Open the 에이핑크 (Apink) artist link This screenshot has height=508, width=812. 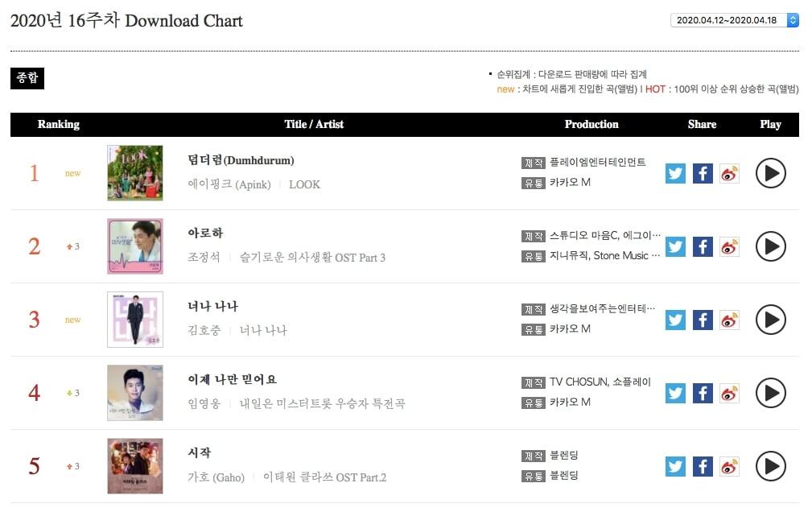click(229, 184)
